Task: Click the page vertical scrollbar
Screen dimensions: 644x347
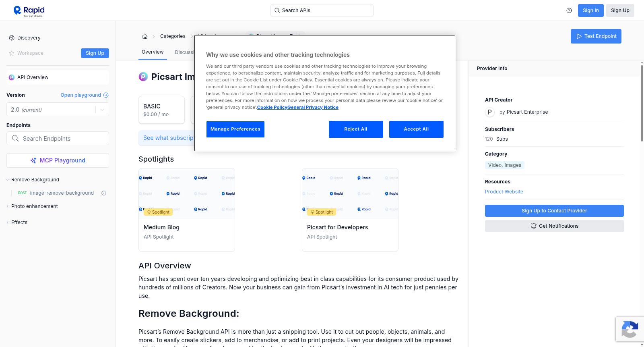Action: (642, 103)
